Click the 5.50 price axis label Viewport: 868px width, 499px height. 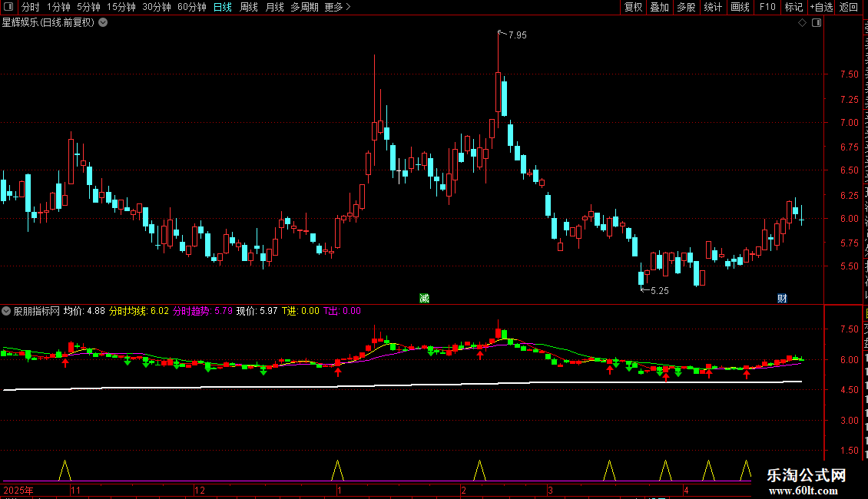click(x=849, y=266)
